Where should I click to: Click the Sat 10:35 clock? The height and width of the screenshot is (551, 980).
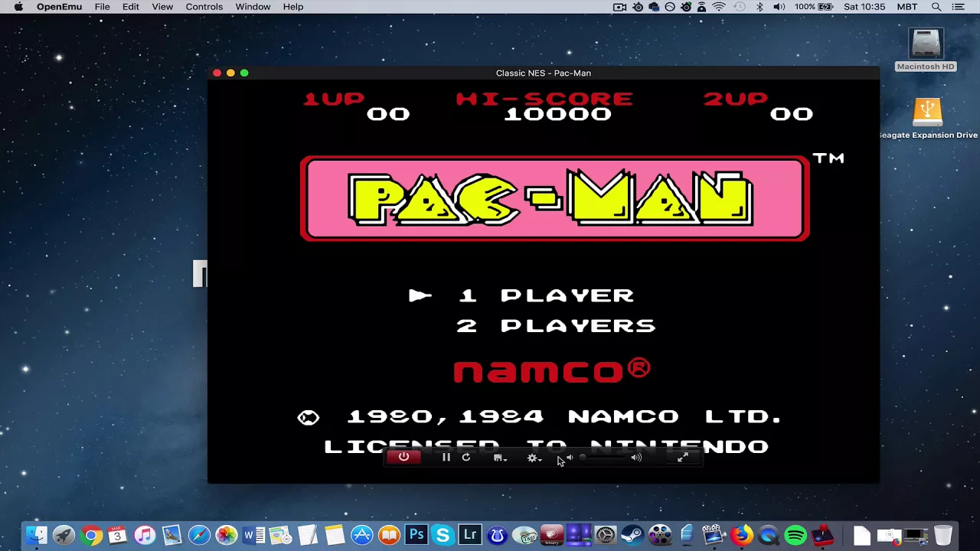[864, 7]
